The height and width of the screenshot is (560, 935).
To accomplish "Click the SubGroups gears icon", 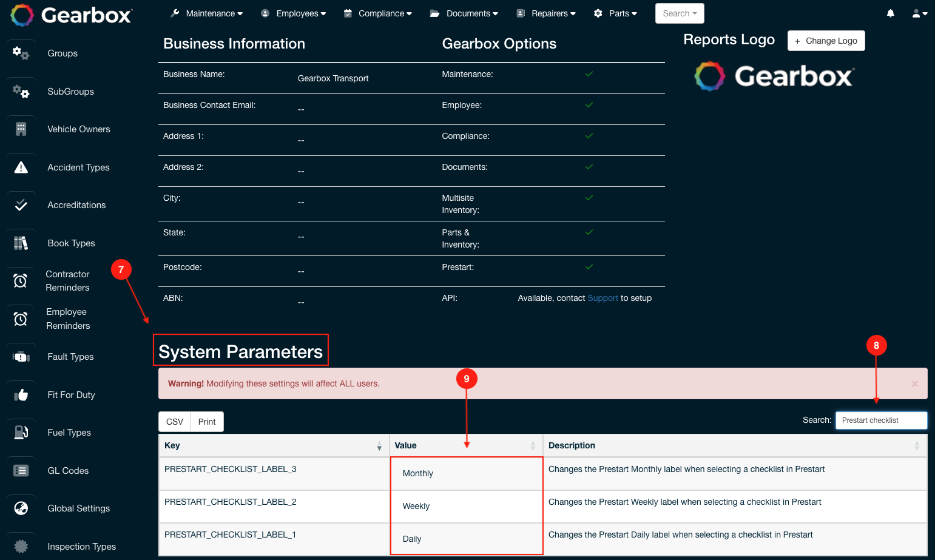I will (21, 92).
